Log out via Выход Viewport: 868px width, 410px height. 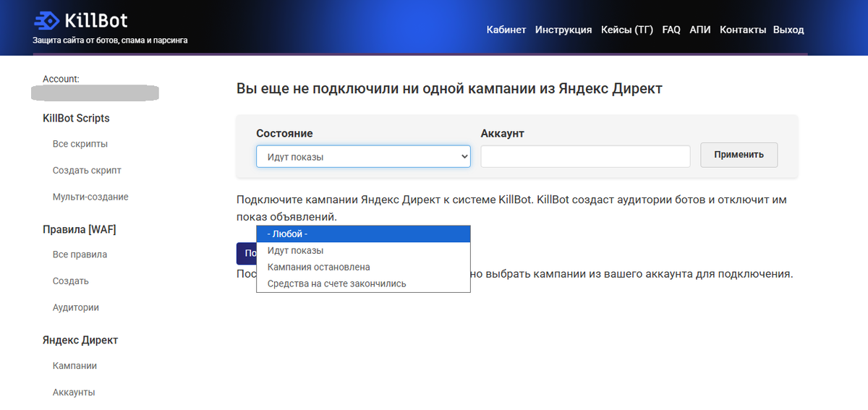pos(788,30)
